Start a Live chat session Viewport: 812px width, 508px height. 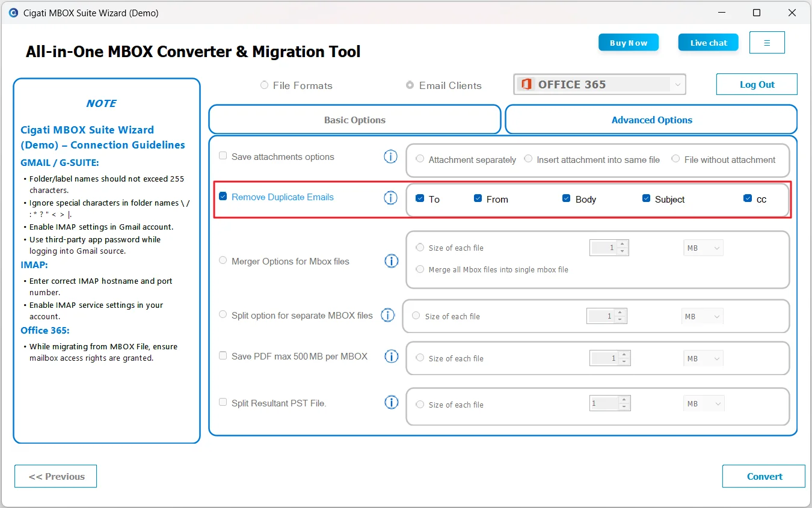(x=709, y=43)
